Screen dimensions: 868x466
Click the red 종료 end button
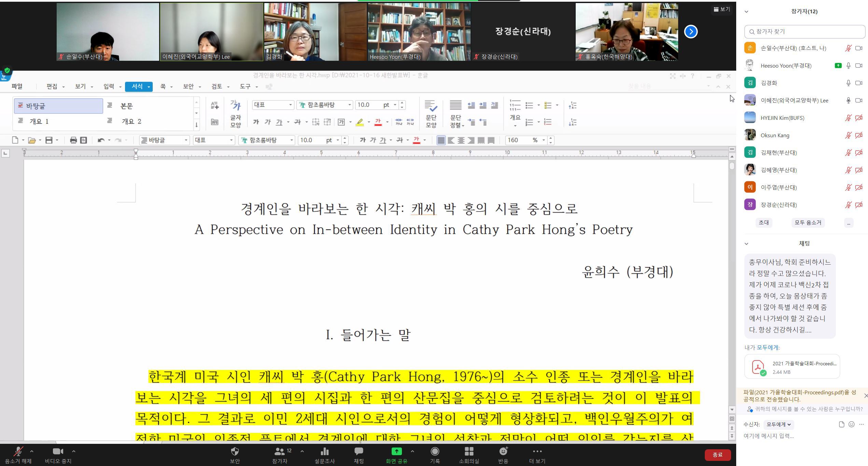point(717,455)
